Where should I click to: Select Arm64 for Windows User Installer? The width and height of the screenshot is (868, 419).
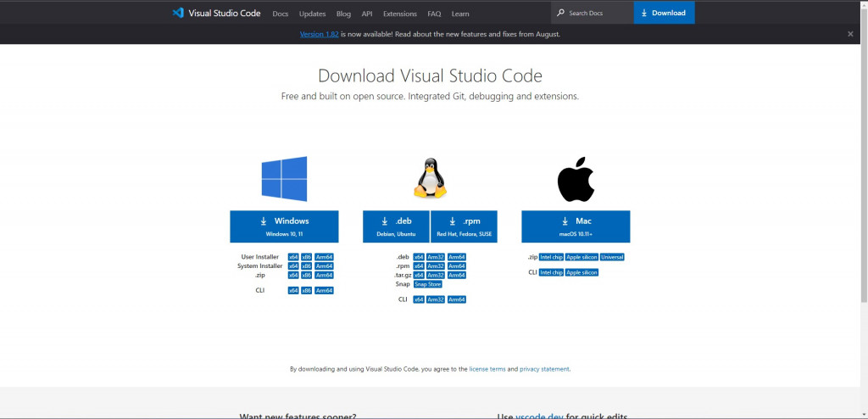pos(324,257)
